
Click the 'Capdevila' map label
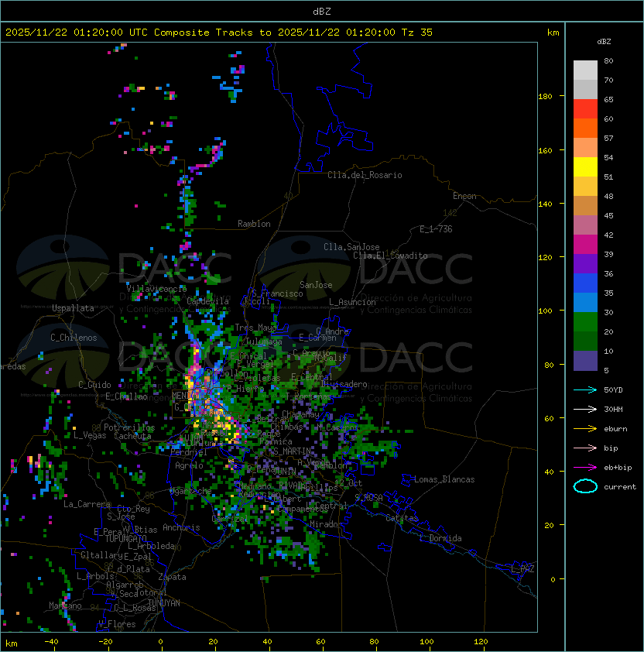208,301
